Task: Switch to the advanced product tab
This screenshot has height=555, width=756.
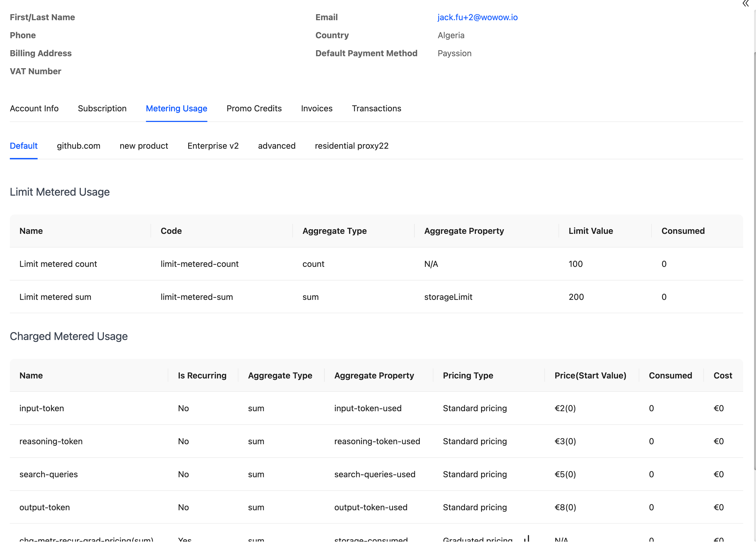Action: tap(276, 145)
